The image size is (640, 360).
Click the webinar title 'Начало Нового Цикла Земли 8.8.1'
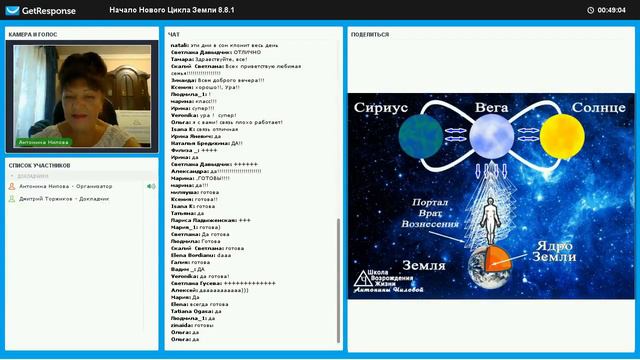(x=172, y=10)
